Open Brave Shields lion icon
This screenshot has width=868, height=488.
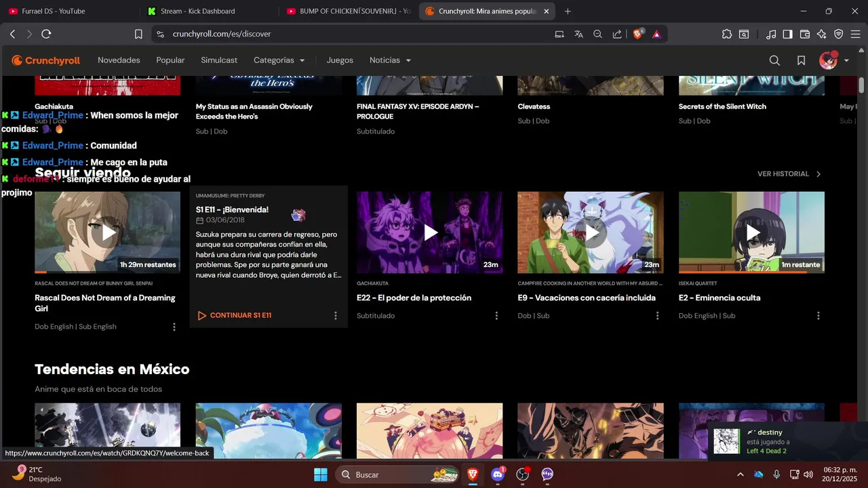637,34
